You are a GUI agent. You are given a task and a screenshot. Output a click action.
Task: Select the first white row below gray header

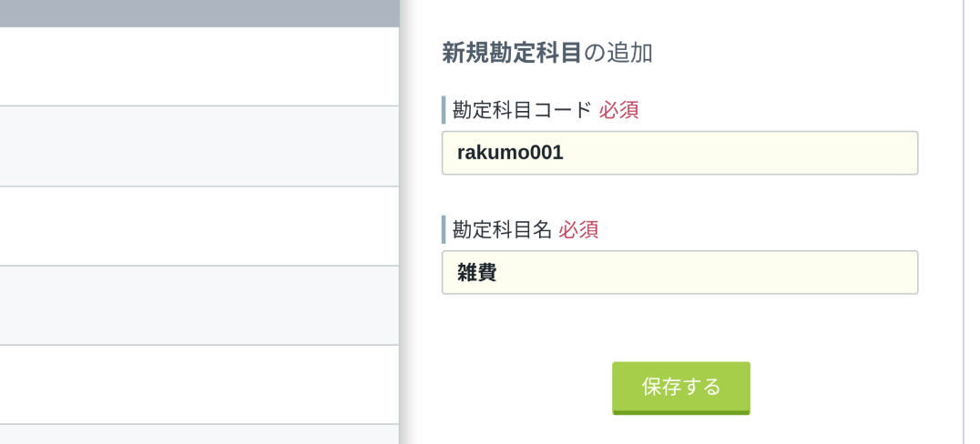199,66
